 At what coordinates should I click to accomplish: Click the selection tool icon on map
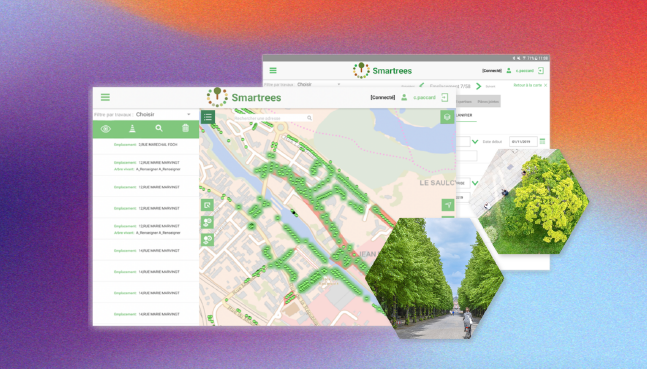pyautogui.click(x=207, y=205)
